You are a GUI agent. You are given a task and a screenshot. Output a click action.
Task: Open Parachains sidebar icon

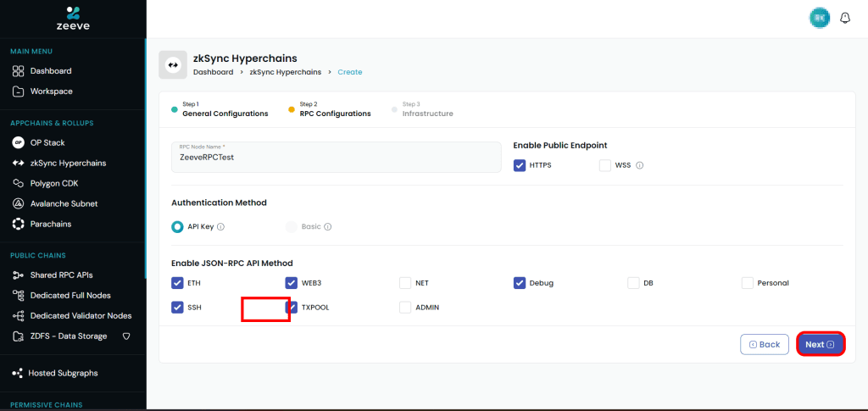pos(19,224)
